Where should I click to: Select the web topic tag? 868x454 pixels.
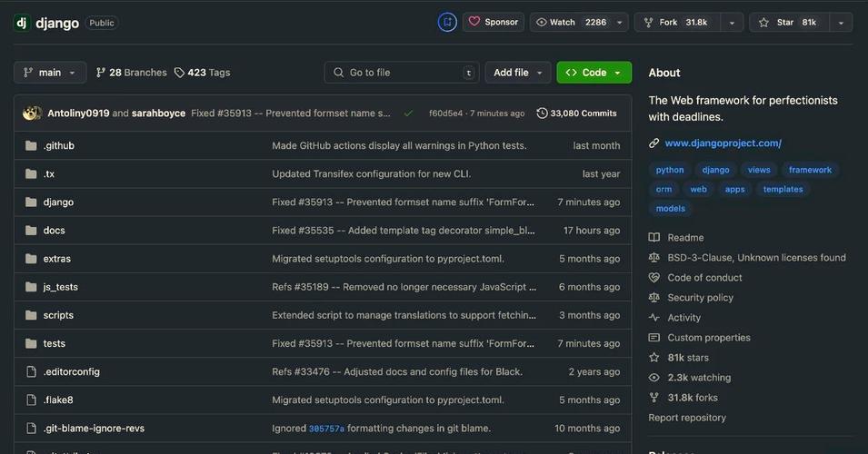(698, 189)
